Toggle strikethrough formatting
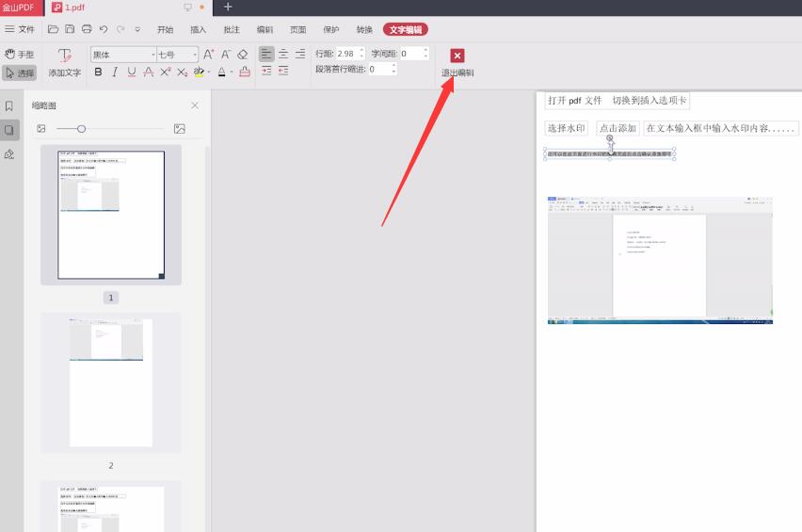The height and width of the screenshot is (532, 802). [149, 73]
